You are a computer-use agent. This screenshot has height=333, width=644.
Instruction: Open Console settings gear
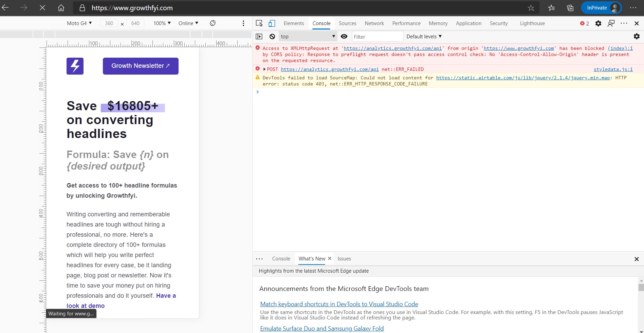coord(637,36)
